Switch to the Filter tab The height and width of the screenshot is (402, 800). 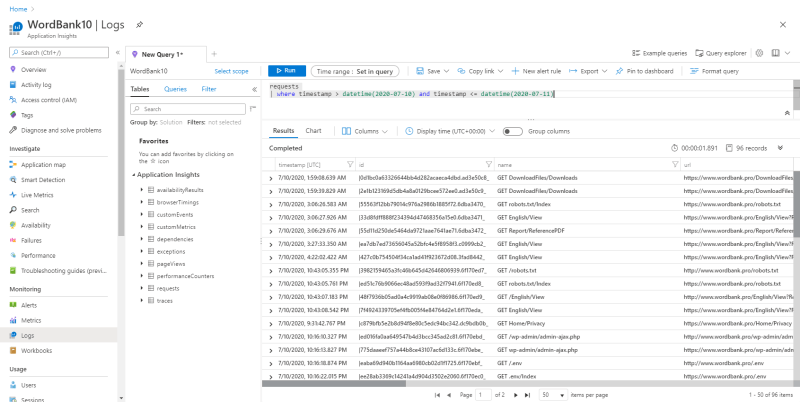pos(209,89)
